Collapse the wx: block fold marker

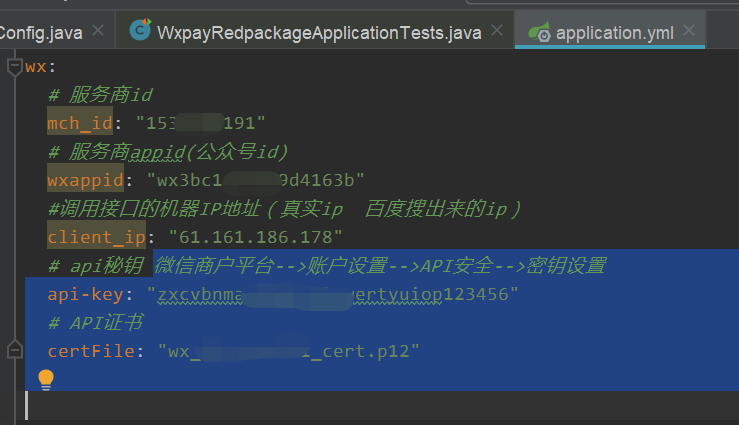[x=15, y=66]
